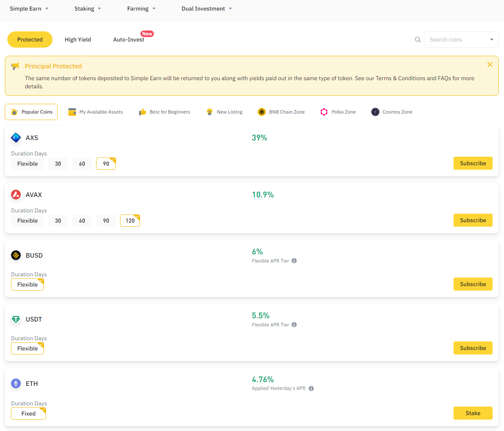504x431 pixels.
Task: Filter by Best for Beginners
Action: pos(164,112)
